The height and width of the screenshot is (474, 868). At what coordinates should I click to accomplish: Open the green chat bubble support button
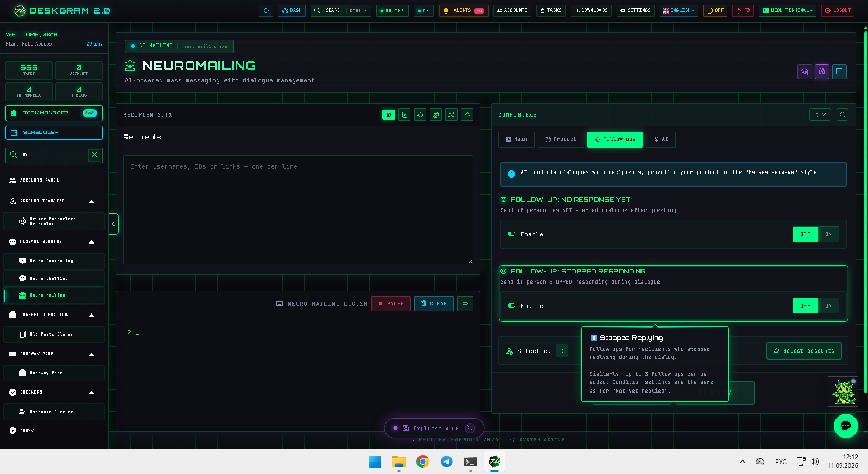846,426
